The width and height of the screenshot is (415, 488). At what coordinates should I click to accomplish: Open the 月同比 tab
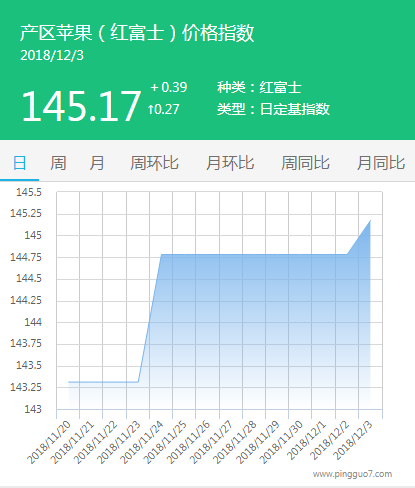[x=381, y=163]
